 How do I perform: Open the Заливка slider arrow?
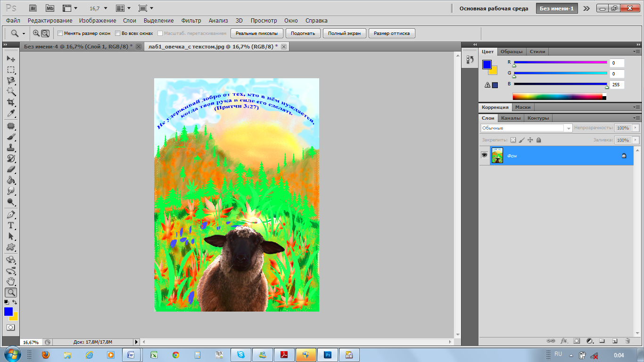pyautogui.click(x=636, y=140)
